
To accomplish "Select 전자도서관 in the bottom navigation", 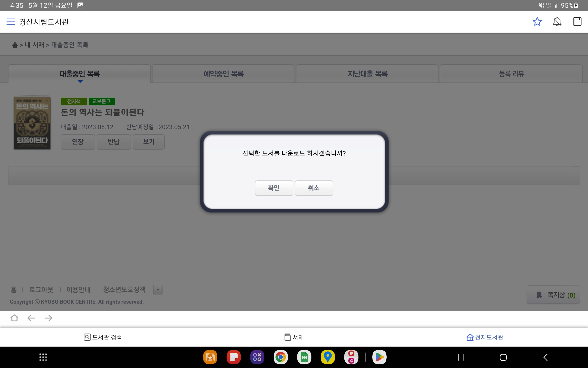I will click(485, 337).
